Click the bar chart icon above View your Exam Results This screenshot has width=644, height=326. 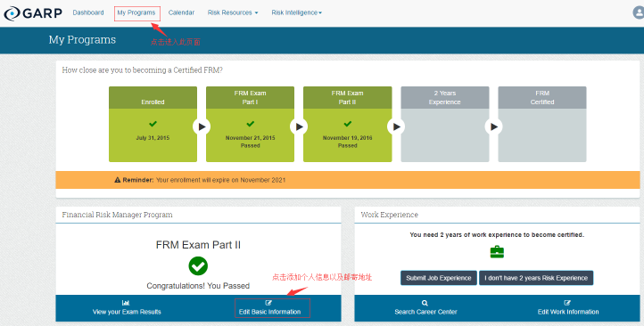126,303
